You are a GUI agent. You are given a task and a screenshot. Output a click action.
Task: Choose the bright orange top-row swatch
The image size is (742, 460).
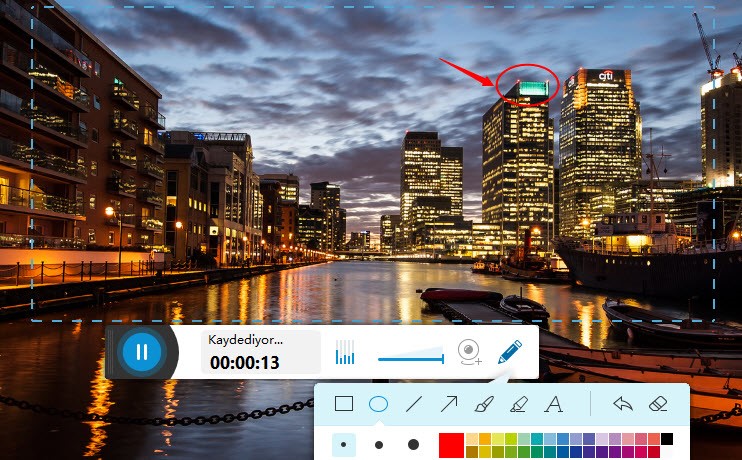[x=485, y=439]
